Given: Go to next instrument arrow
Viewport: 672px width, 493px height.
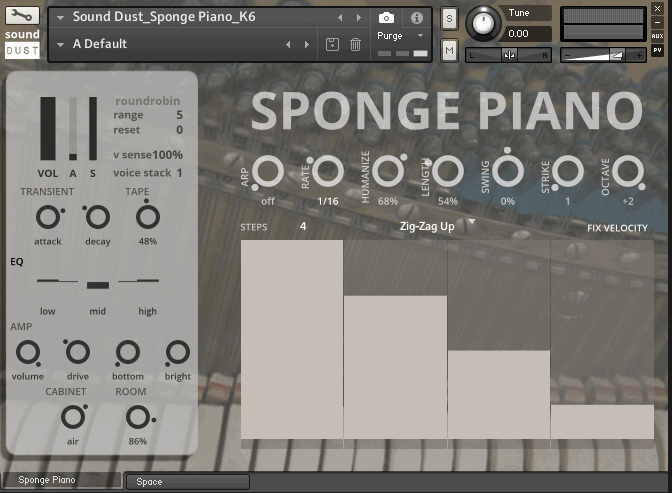Looking at the screenshot, I should click(359, 18).
